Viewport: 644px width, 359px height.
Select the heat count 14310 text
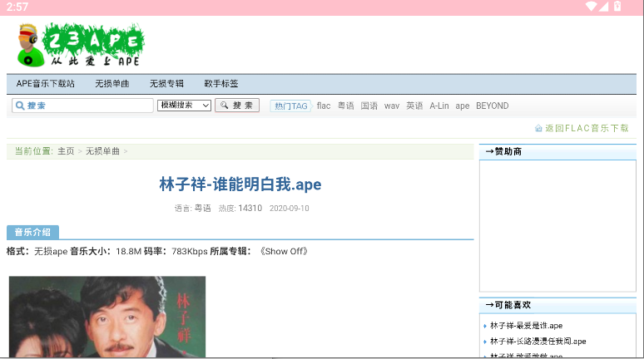[x=250, y=209]
